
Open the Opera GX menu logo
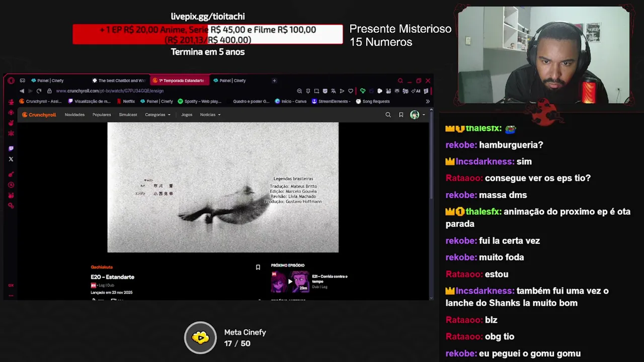tap(11, 80)
